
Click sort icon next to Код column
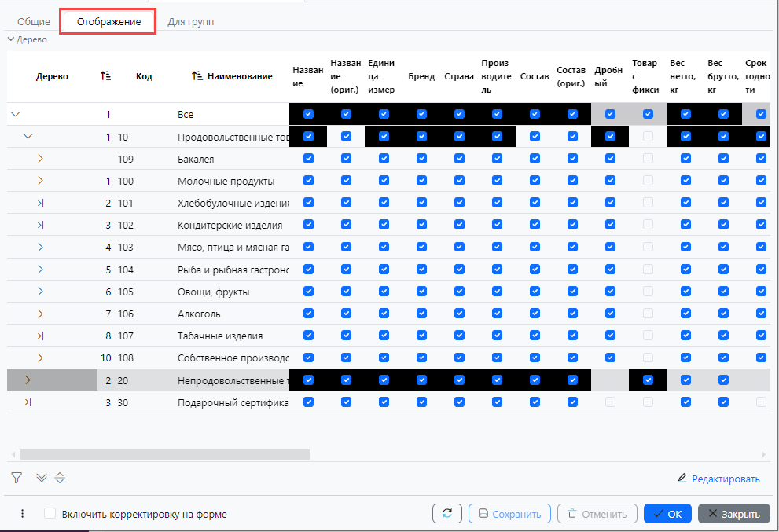(x=105, y=76)
